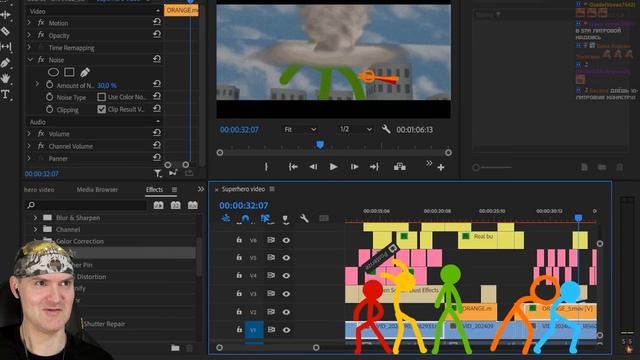Open the Effects tab
This screenshot has width=640, height=360.
154,189
